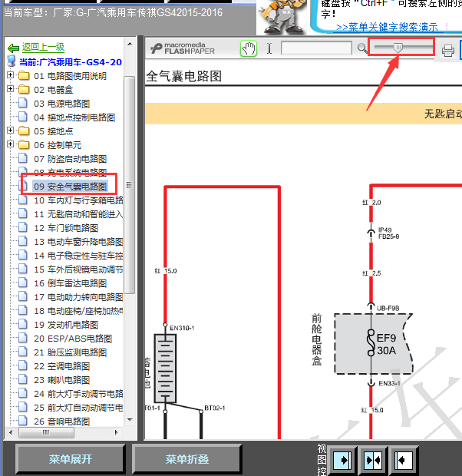
Task: Open 21 胎压监测电路图
Action: pyautogui.click(x=70, y=352)
